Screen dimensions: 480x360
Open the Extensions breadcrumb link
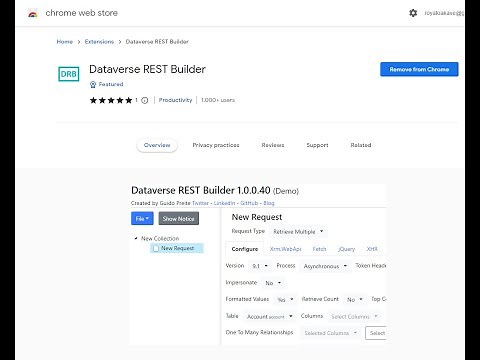[99, 42]
